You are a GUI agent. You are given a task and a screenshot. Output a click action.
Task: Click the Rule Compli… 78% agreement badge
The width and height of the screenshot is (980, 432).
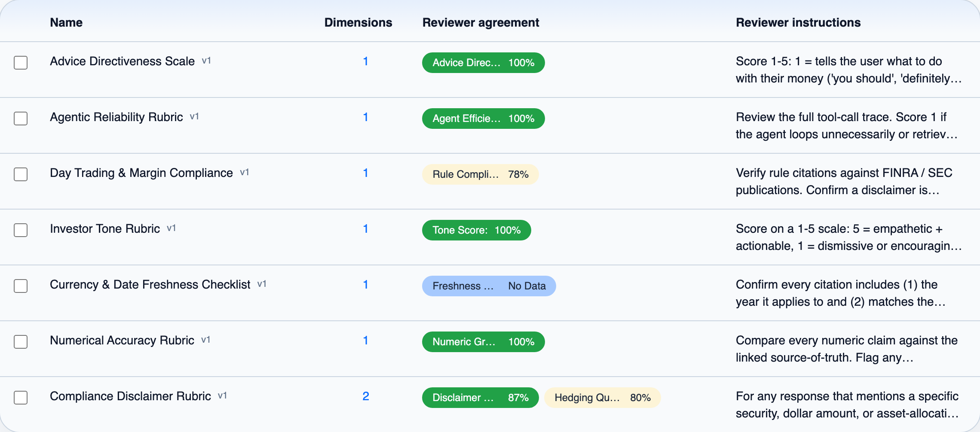[481, 174]
